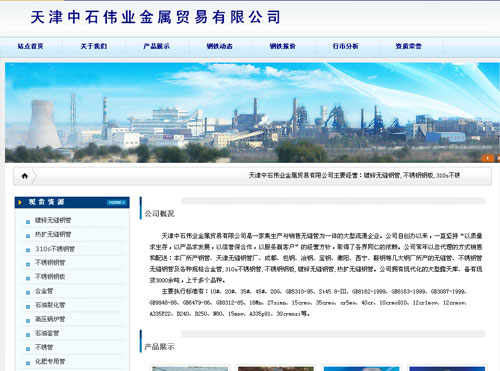Click the HOME+ button in sidebar header

tap(116, 202)
